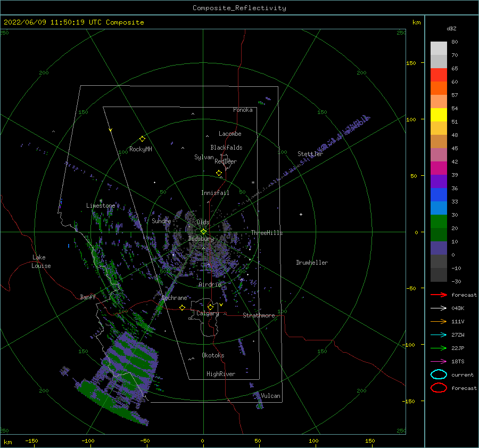Click the orange 111V arrow legend icon
Screen dimensions: 479x448
click(439, 321)
